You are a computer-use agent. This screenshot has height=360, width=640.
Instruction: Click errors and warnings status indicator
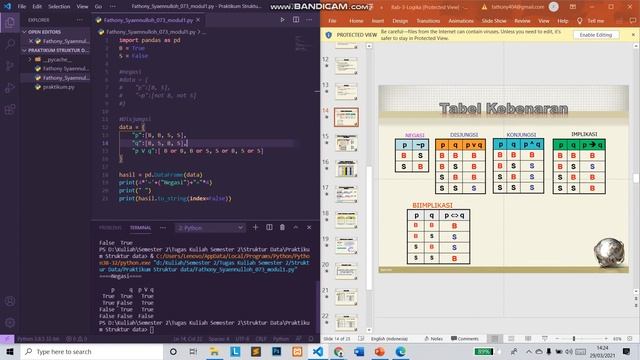[x=76, y=339]
